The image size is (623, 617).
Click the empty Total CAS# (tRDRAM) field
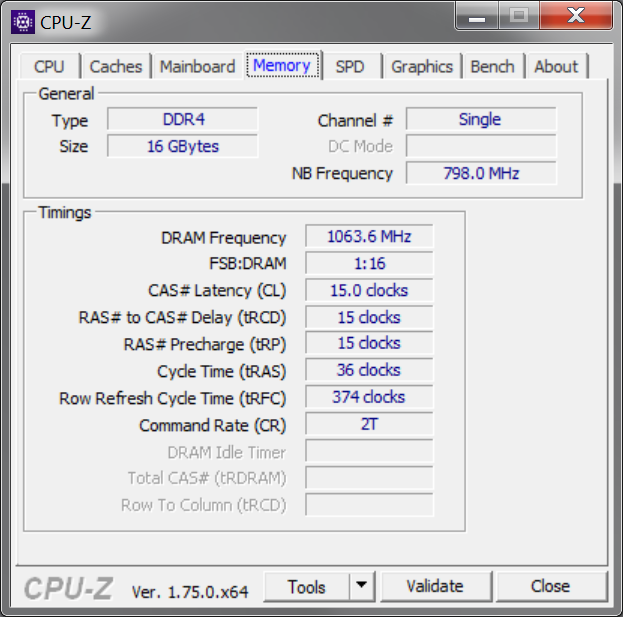click(x=369, y=478)
